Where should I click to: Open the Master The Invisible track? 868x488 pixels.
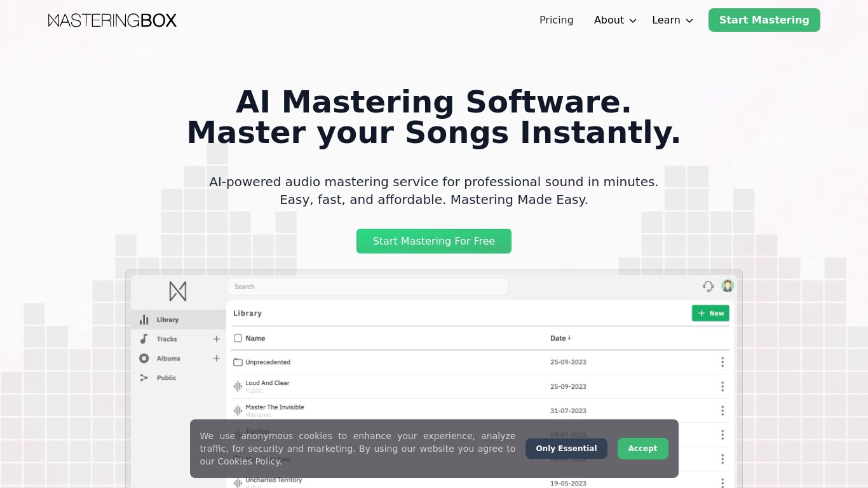click(275, 407)
